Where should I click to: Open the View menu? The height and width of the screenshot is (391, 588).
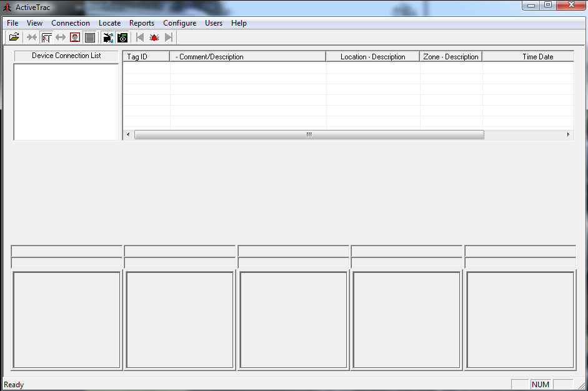pos(34,23)
